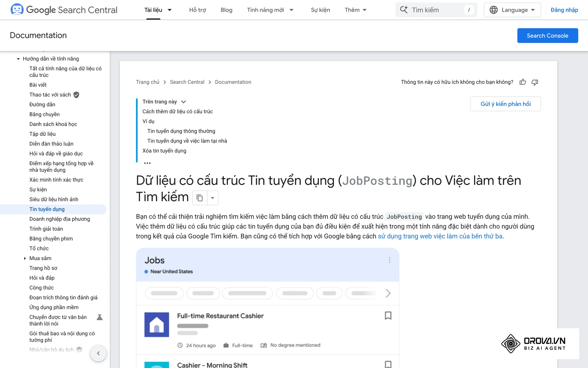
Task: Select Băng chuyền phim in sidebar
Action: click(51, 238)
